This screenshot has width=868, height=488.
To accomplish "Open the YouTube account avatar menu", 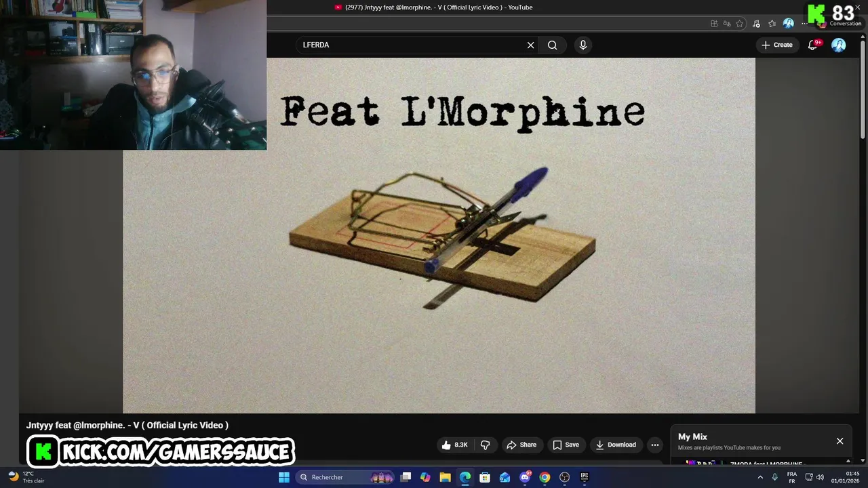I will coord(839,45).
